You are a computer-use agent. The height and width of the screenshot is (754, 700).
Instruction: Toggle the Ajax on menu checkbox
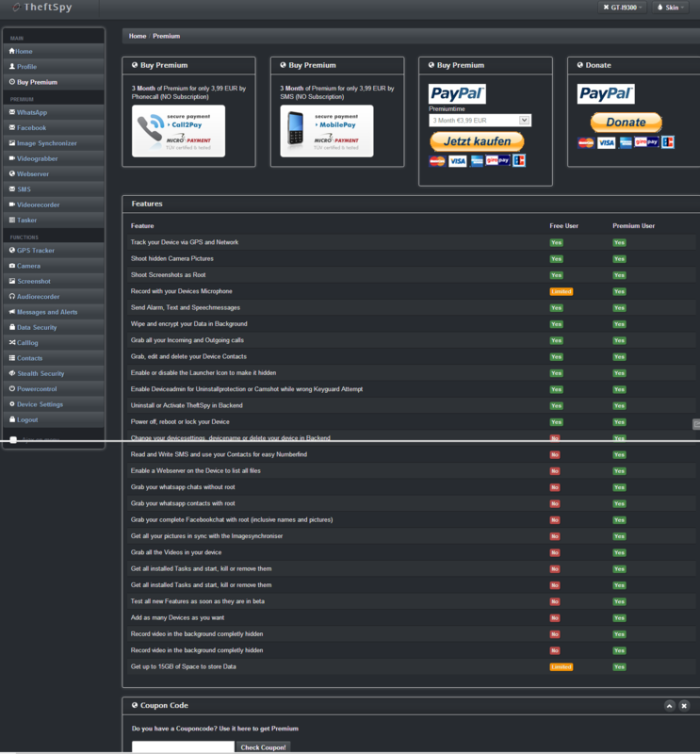click(13, 439)
